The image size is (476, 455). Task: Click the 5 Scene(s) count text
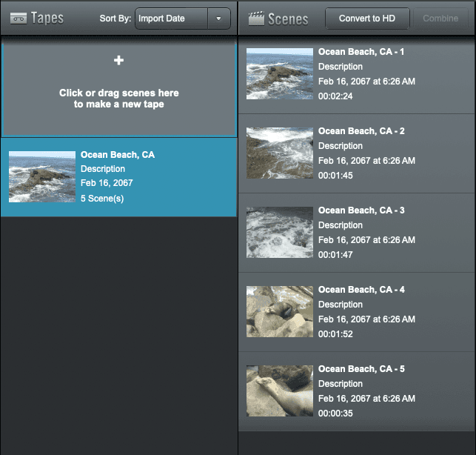102,199
